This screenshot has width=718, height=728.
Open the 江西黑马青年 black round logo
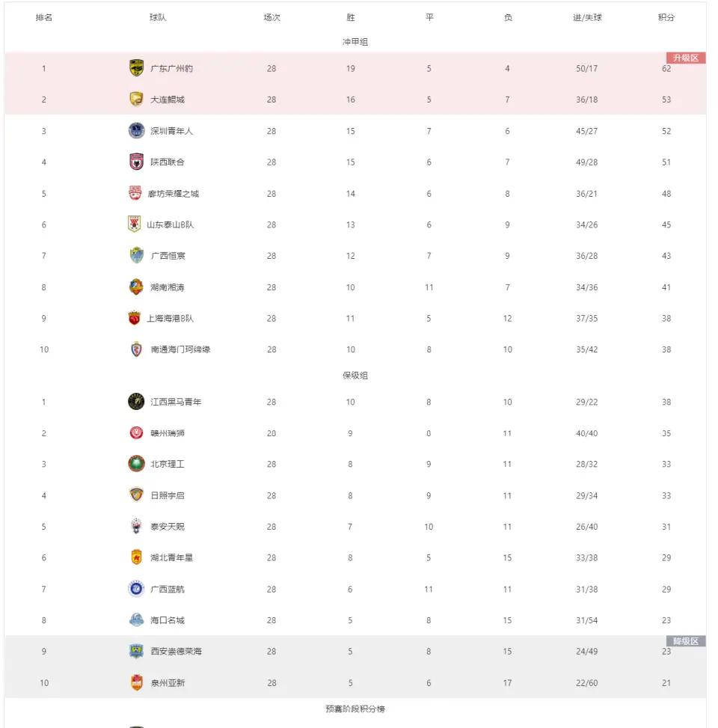click(136, 402)
